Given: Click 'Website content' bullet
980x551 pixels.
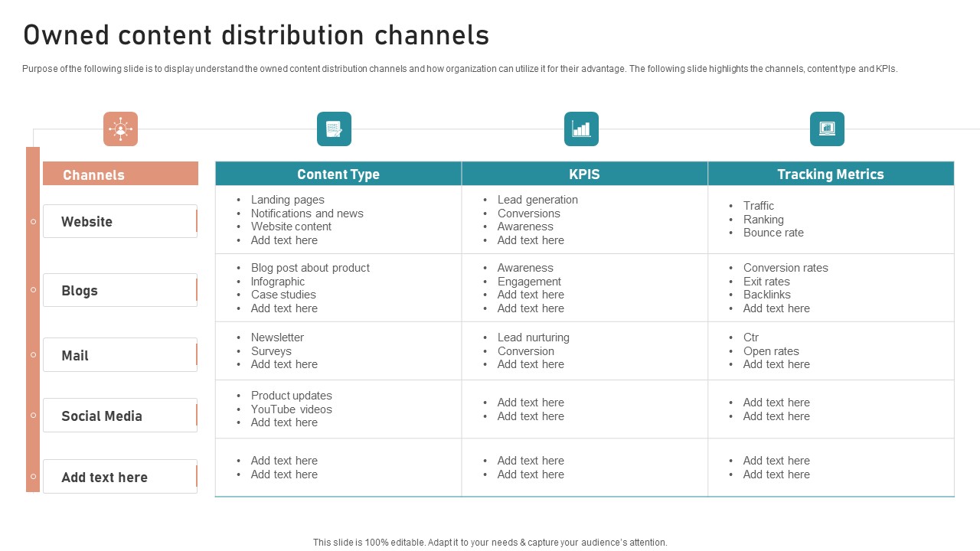Looking at the screenshot, I should tap(291, 227).
